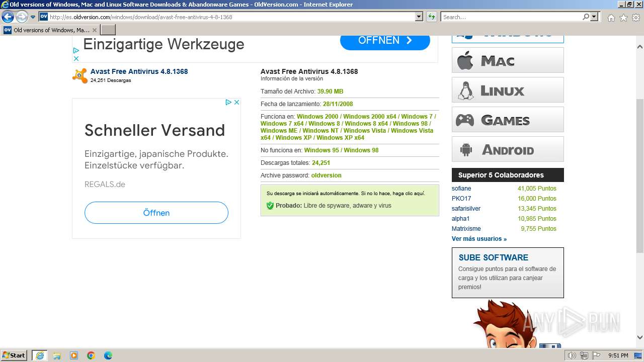Viewport: 644px width, 362px height.
Task: Open contributor safarisilver profile
Action: click(466, 209)
